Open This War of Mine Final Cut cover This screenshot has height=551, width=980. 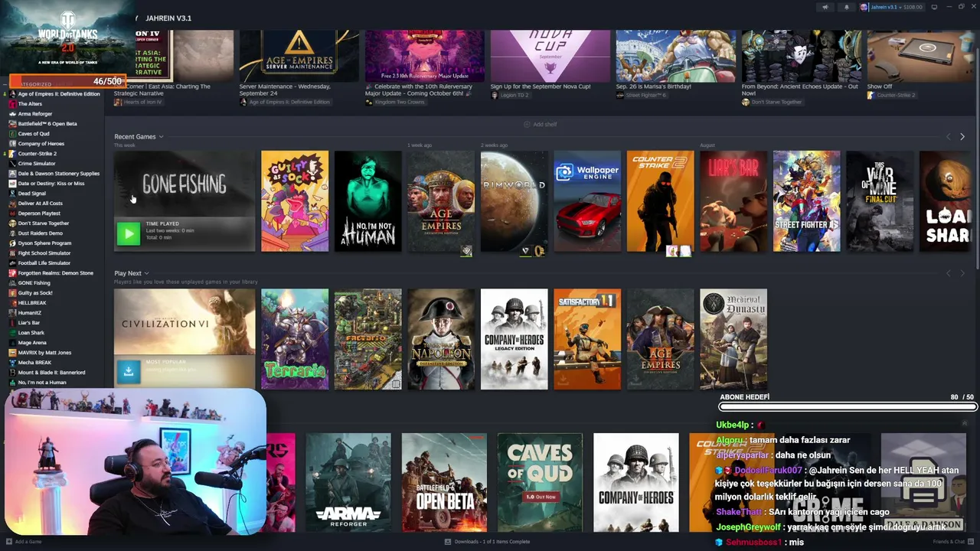(x=880, y=201)
